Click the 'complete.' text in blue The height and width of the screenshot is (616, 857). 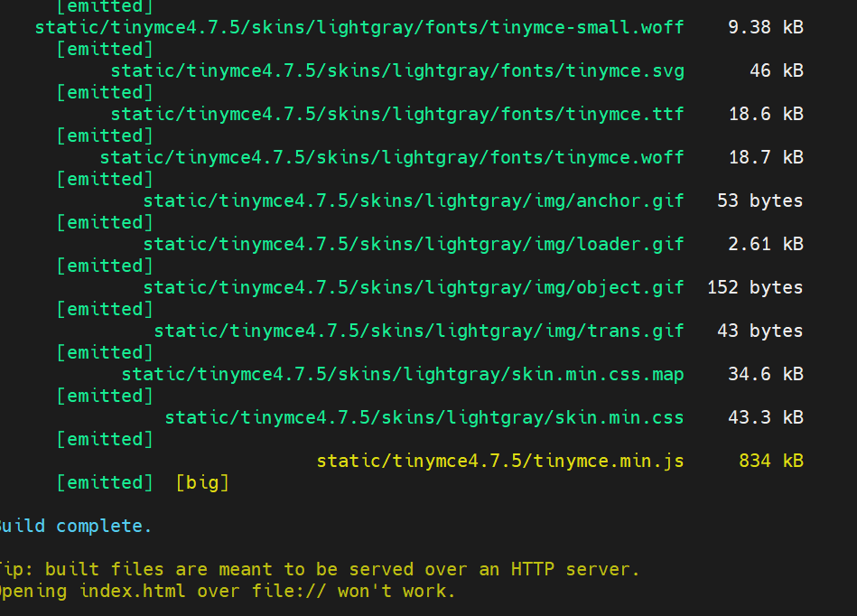coord(104,527)
